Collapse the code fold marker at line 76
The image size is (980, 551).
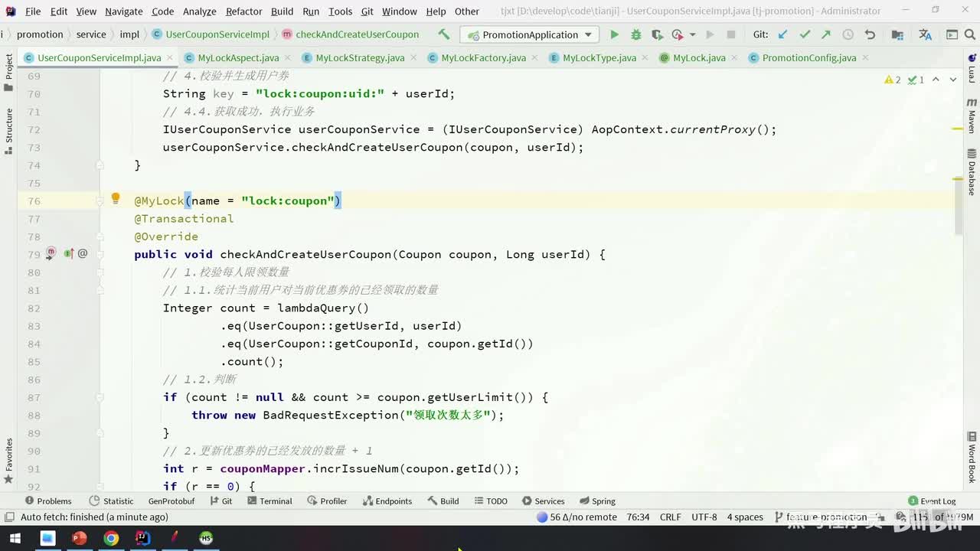[100, 201]
